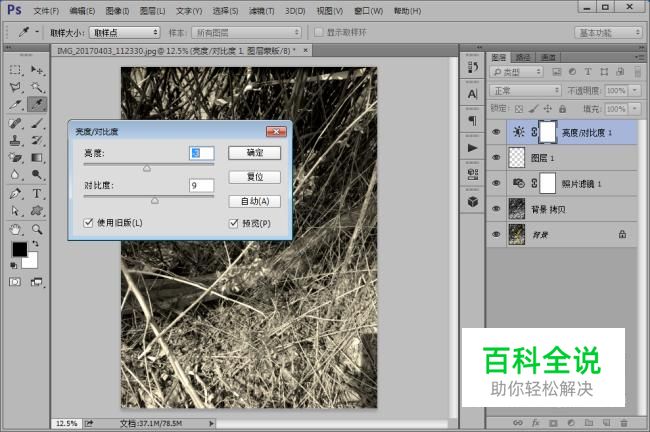Swap foreground and background colors
This screenshot has height=432, width=650.
click(x=35, y=244)
